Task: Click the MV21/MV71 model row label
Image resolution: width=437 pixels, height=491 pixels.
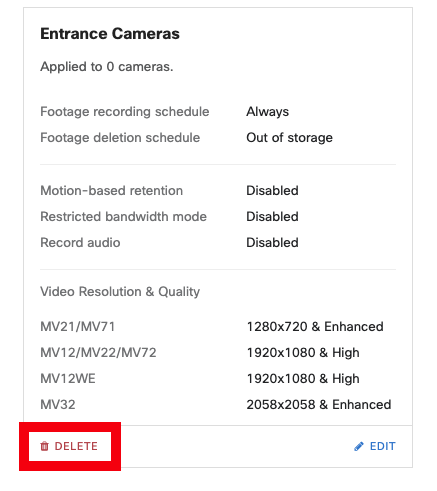Action: coord(78,327)
